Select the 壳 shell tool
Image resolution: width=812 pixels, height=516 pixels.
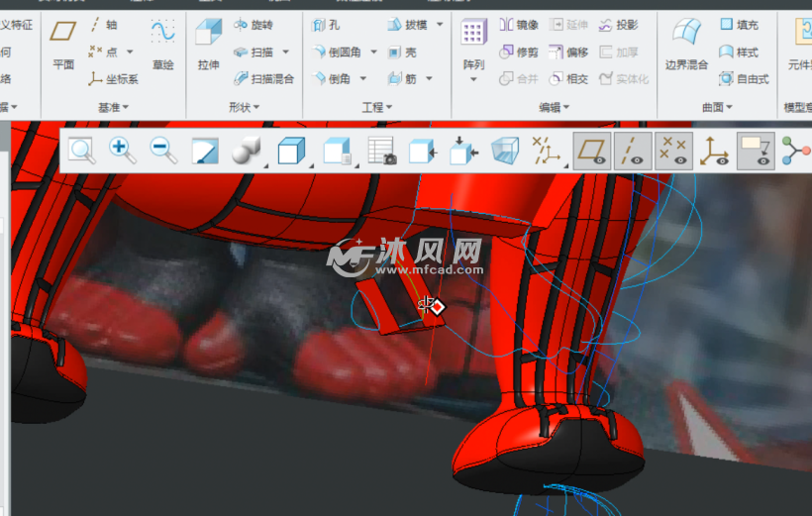[402, 52]
